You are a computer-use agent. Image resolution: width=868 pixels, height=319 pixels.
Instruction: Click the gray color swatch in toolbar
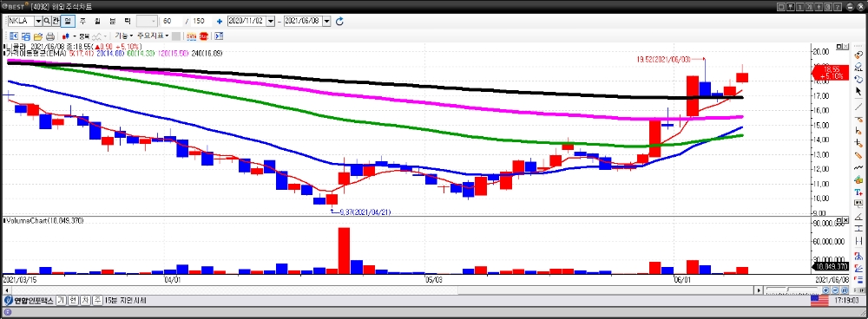pos(176,36)
